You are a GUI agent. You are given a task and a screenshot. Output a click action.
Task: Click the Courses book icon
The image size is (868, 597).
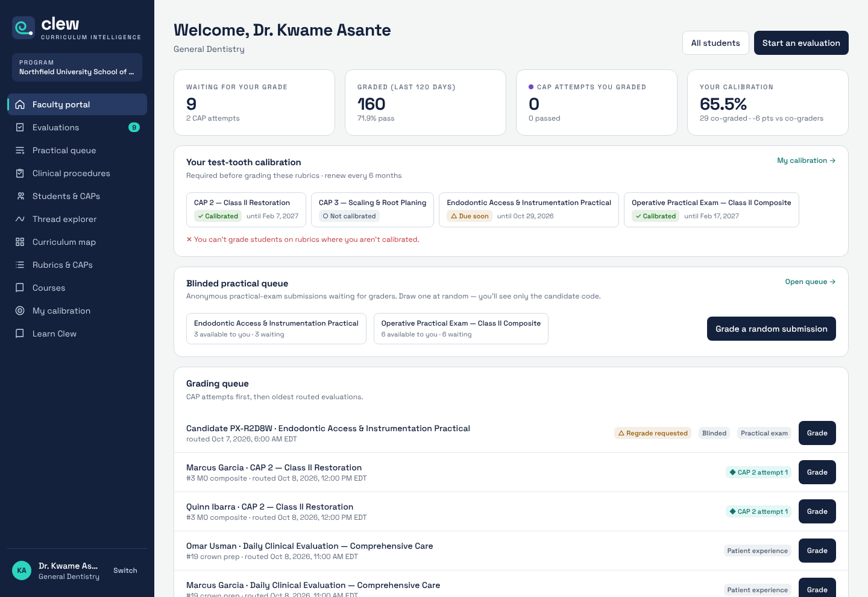[20, 288]
